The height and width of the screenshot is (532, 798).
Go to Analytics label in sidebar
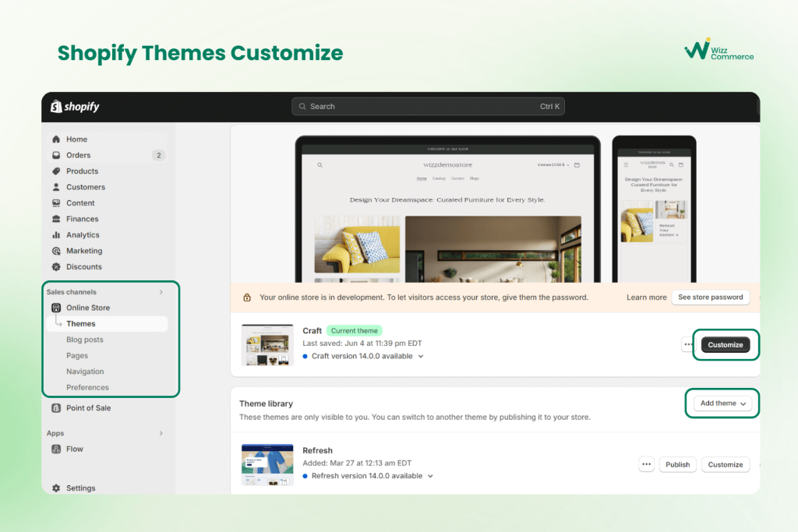[83, 235]
